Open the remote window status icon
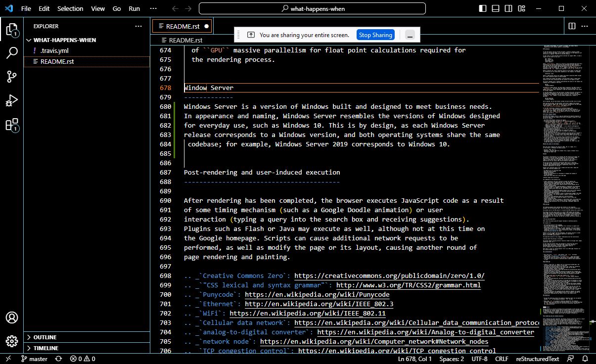The width and height of the screenshot is (596, 364). [8, 359]
